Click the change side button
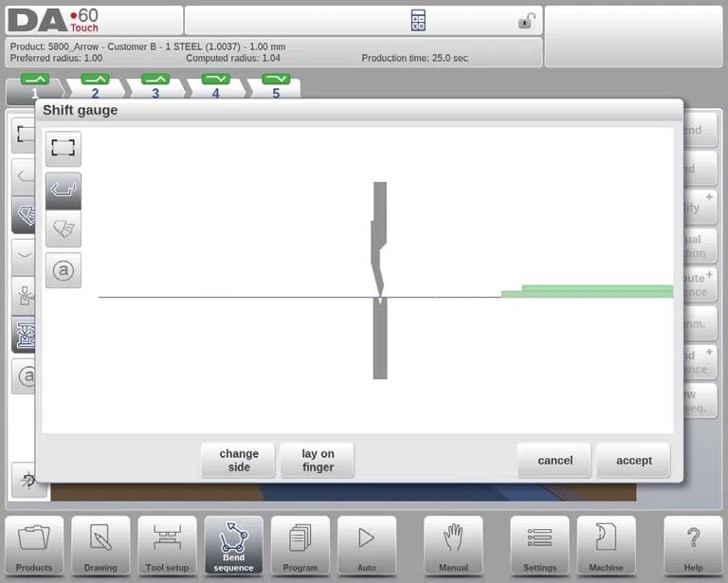This screenshot has width=728, height=583. tap(239, 461)
